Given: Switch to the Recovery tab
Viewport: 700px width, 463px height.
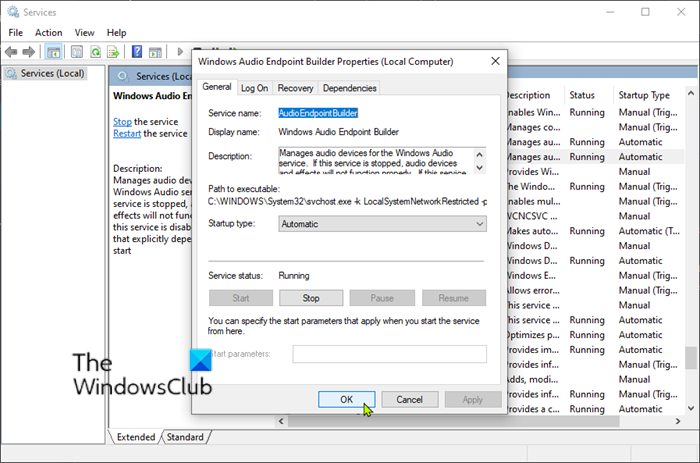Looking at the screenshot, I should (296, 88).
